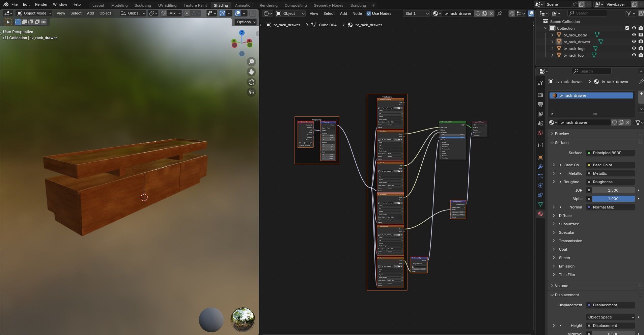Open the Physics properties tab
Screen dimensions: 644x335
coord(540,186)
